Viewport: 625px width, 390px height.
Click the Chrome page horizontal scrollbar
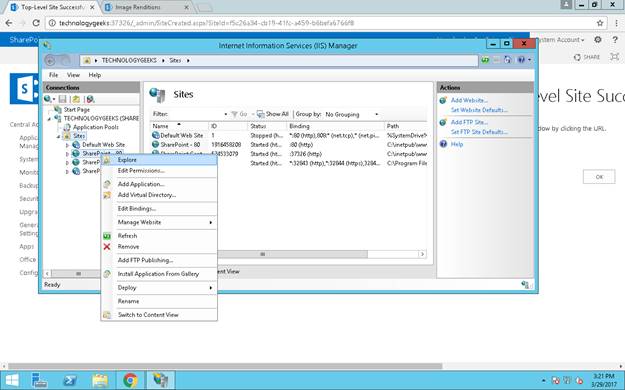pos(225,366)
